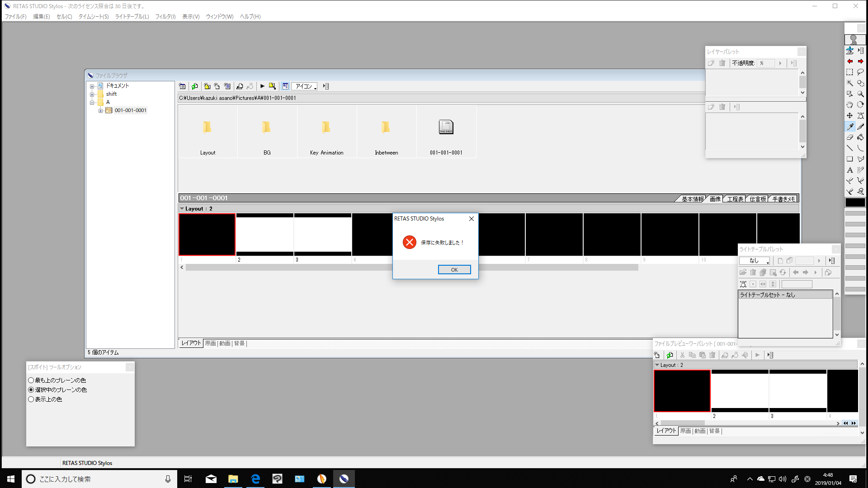
Task: Open the アイコン view mode dropdown
Action: point(305,86)
